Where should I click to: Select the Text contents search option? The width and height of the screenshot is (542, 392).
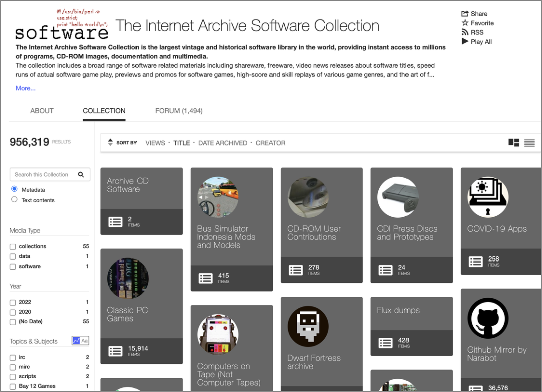(x=14, y=199)
